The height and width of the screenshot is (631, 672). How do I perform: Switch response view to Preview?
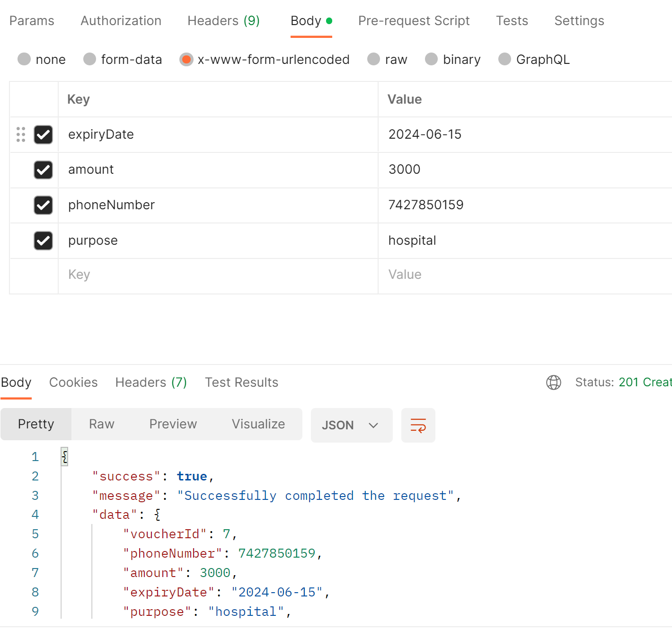[173, 424]
